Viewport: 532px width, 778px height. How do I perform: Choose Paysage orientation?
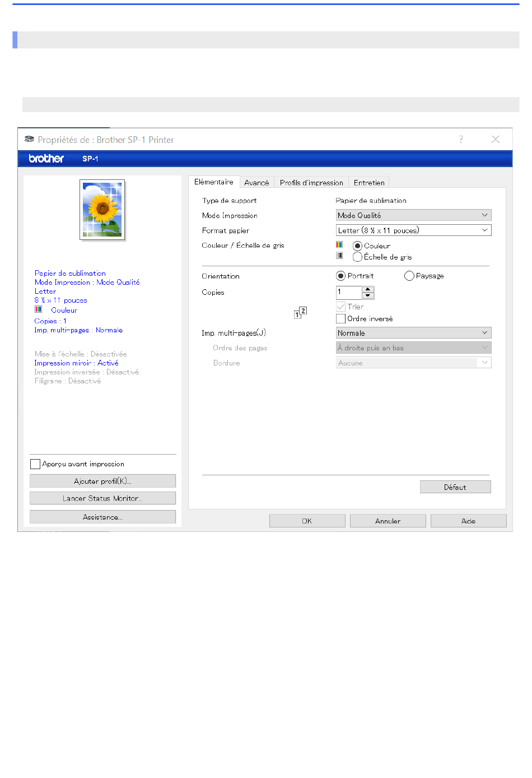(x=409, y=276)
